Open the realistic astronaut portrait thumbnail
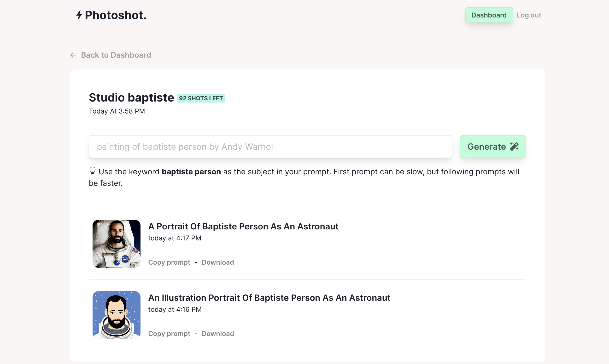The image size is (609, 364). [x=116, y=244]
